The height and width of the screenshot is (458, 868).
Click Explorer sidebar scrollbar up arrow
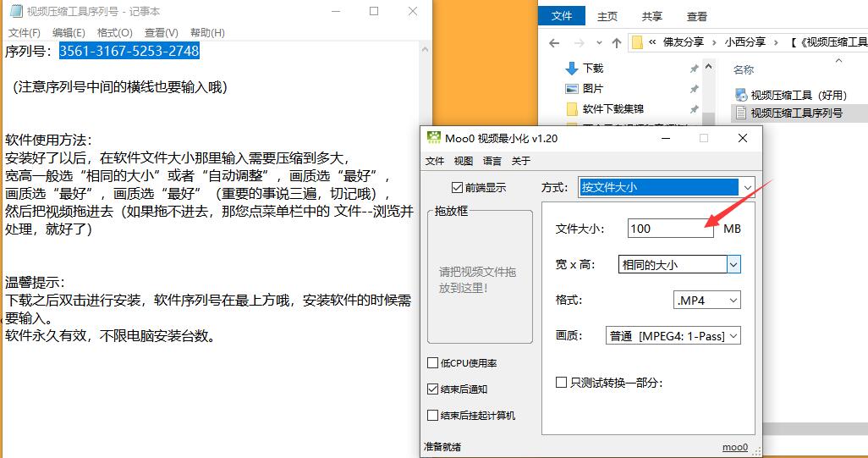tap(708, 67)
